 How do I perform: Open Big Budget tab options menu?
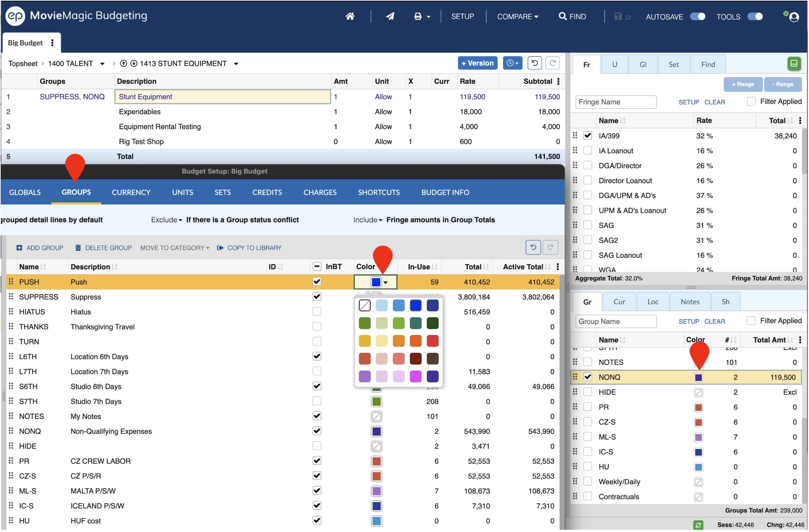(x=52, y=42)
